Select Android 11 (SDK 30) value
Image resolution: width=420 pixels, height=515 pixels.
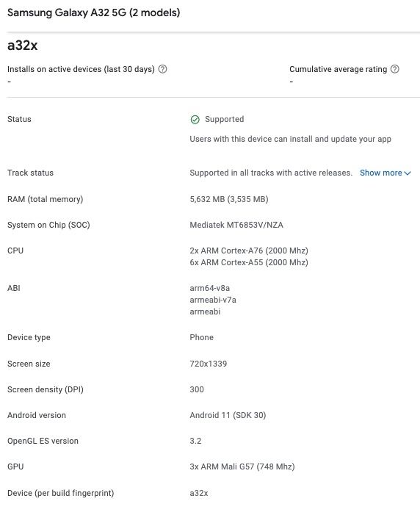pos(228,415)
